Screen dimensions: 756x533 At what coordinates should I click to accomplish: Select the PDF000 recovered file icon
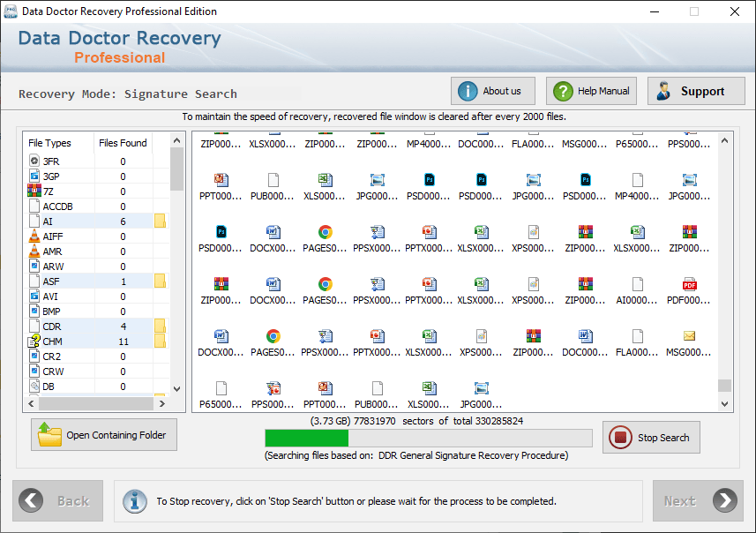(690, 284)
